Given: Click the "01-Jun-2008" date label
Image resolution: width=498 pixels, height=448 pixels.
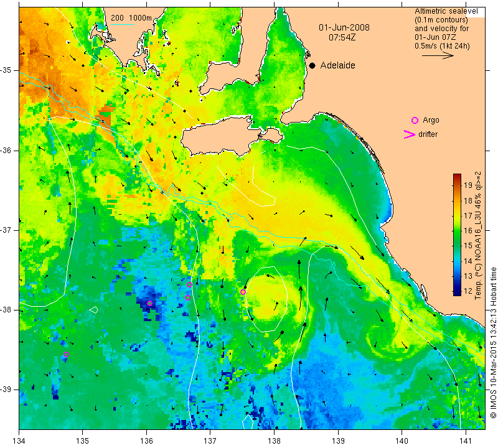Looking at the screenshot, I should [x=344, y=27].
